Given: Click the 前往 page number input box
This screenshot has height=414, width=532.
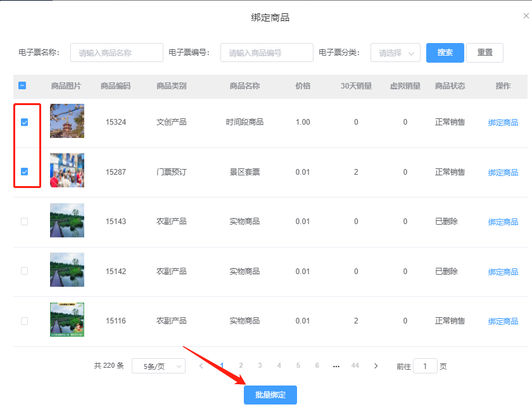Looking at the screenshot, I should pos(424,366).
